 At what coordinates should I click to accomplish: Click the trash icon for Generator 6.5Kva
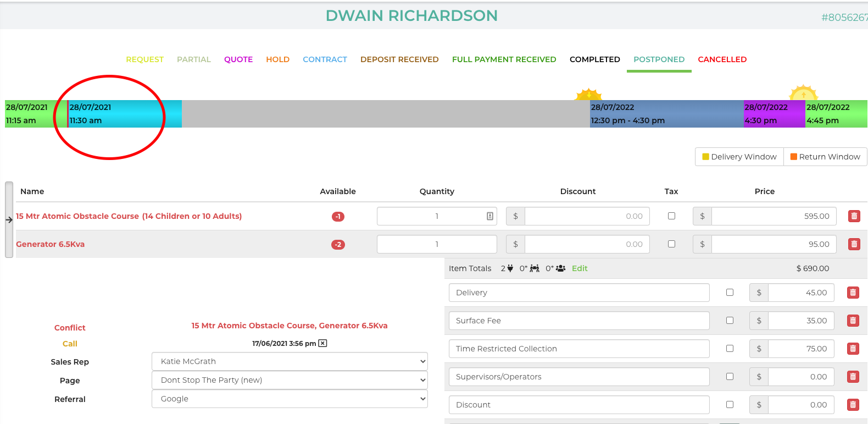point(854,244)
